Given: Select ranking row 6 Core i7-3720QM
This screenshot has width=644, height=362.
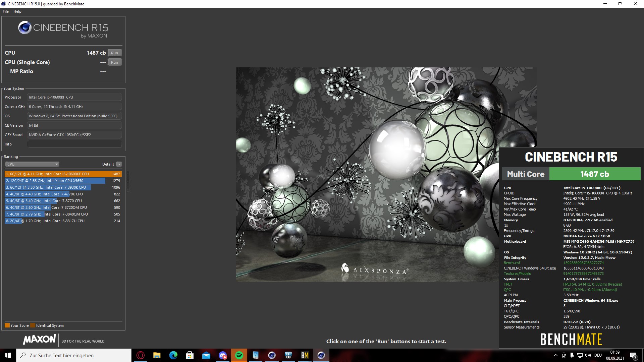Looking at the screenshot, I should 63,207.
